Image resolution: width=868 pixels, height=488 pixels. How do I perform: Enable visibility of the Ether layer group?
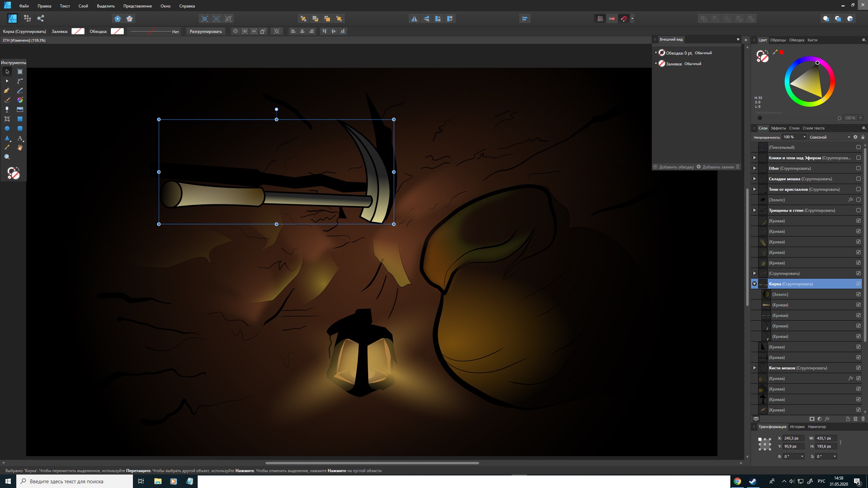[x=858, y=168]
